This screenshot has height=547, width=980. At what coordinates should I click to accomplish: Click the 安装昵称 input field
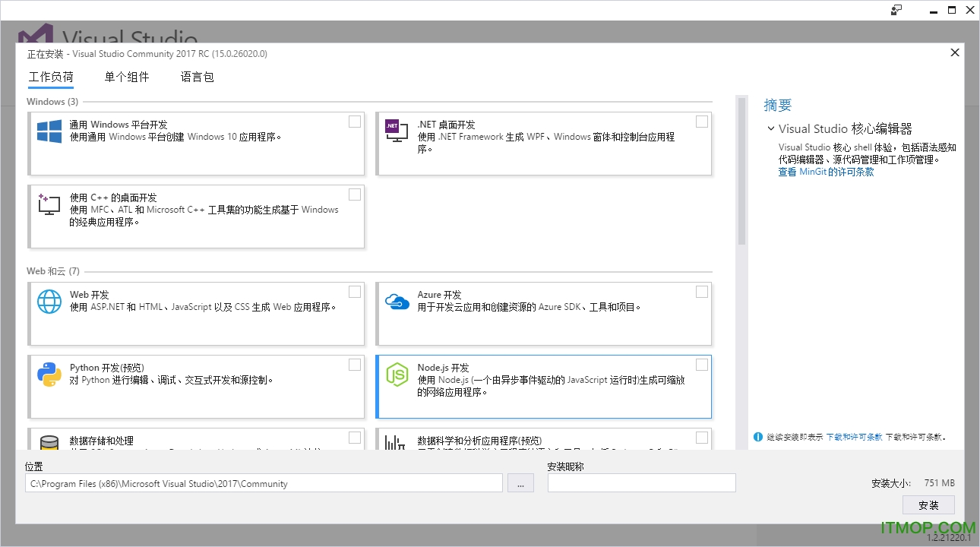pos(642,483)
